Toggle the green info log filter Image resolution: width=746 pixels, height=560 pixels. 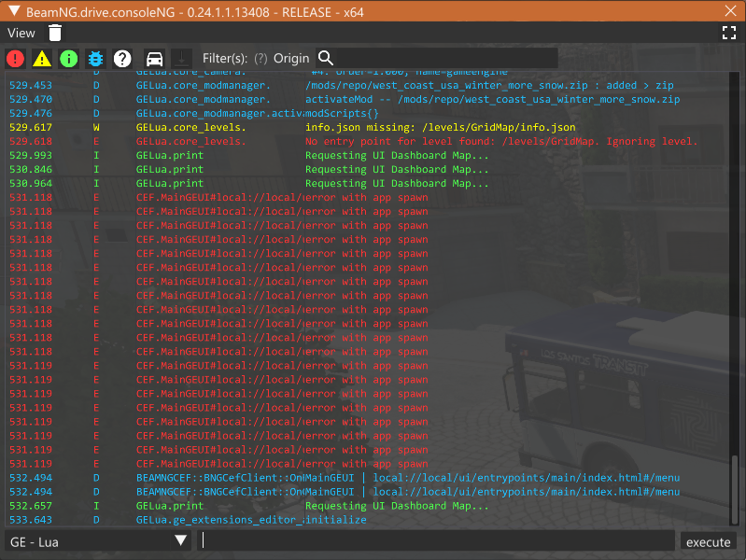(x=69, y=59)
